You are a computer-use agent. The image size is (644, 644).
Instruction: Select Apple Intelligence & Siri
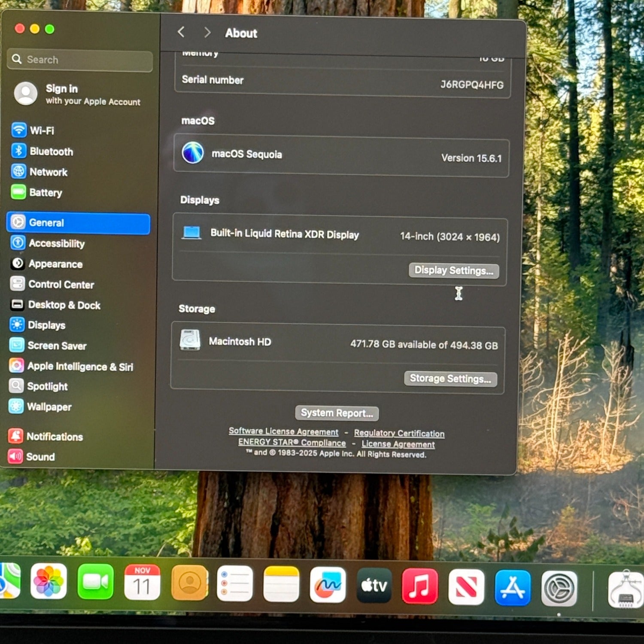(x=80, y=367)
